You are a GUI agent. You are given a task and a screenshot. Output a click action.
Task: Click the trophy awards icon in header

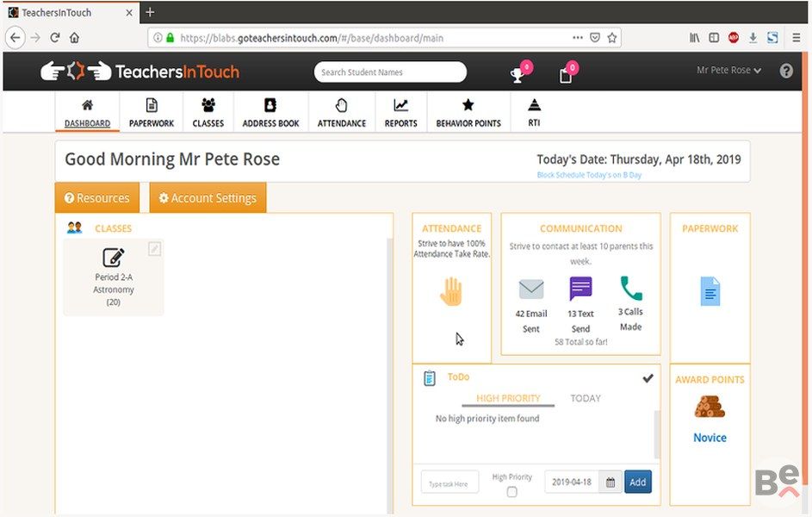pos(518,75)
